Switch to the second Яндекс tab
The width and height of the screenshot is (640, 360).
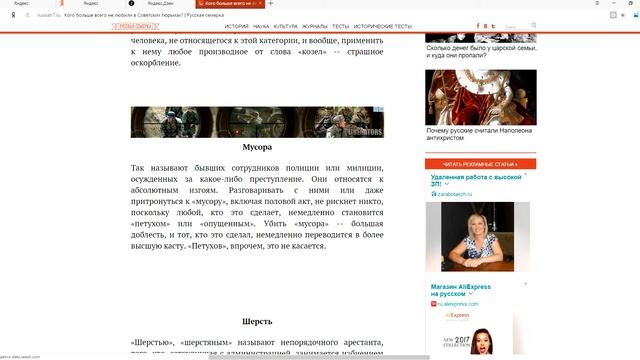click(x=91, y=3)
